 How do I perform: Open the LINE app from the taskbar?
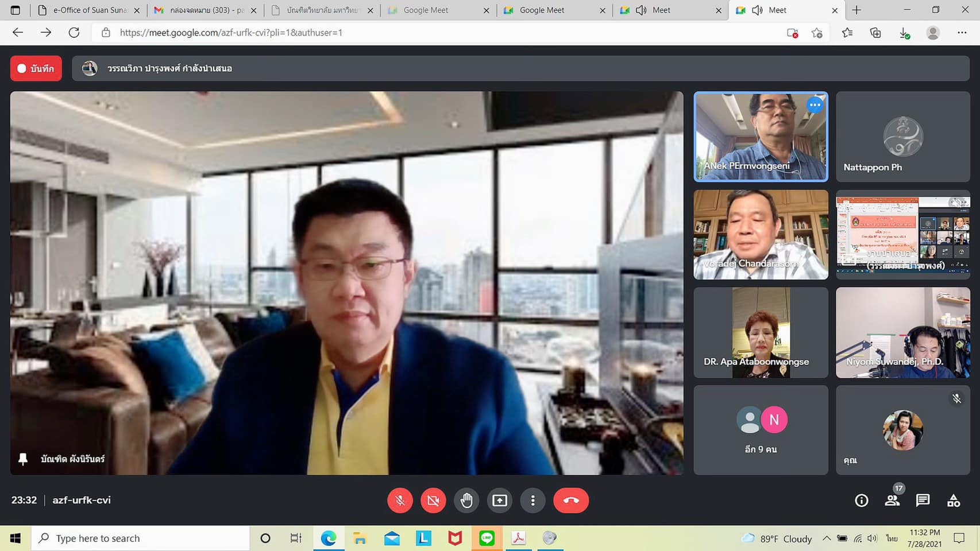(487, 538)
